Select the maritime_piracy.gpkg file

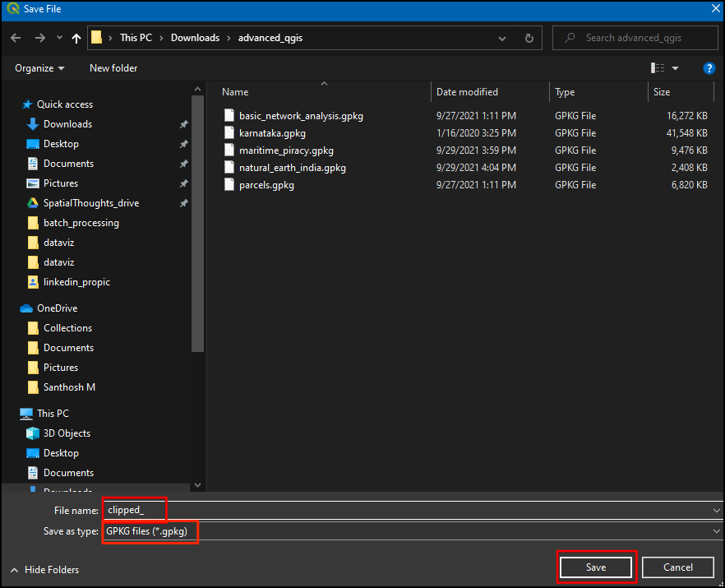(x=286, y=150)
